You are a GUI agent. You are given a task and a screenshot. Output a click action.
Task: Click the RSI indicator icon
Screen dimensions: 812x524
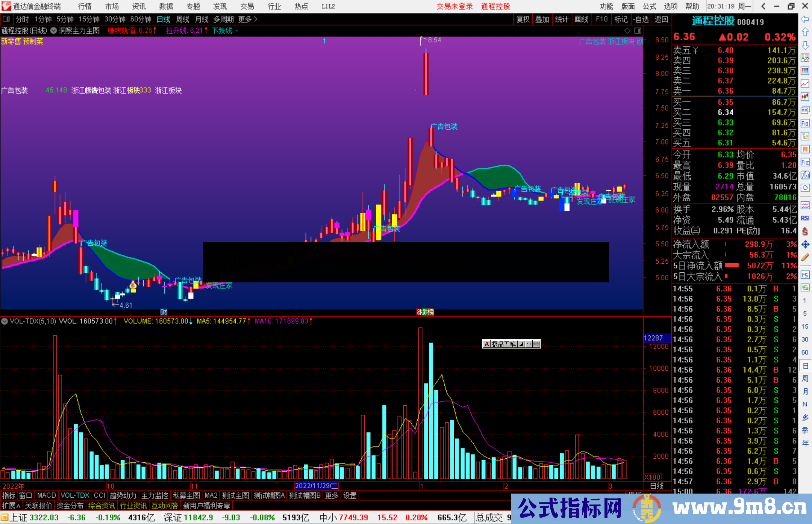coord(805,218)
